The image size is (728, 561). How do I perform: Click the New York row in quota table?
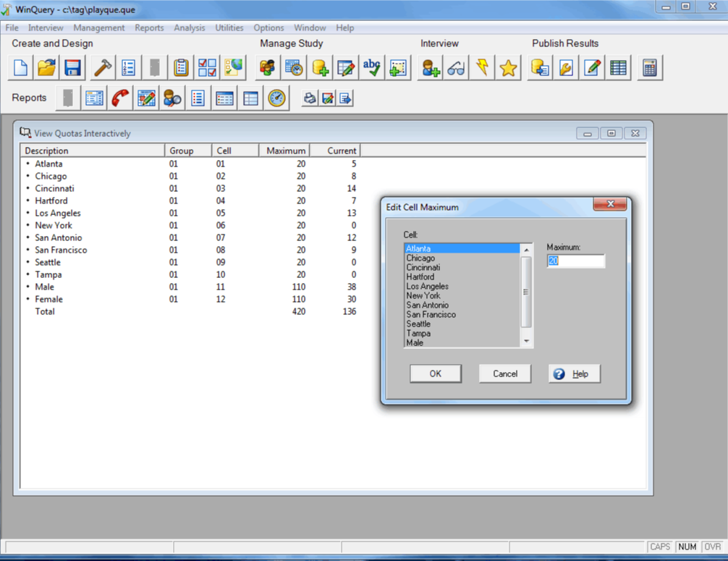(x=190, y=226)
